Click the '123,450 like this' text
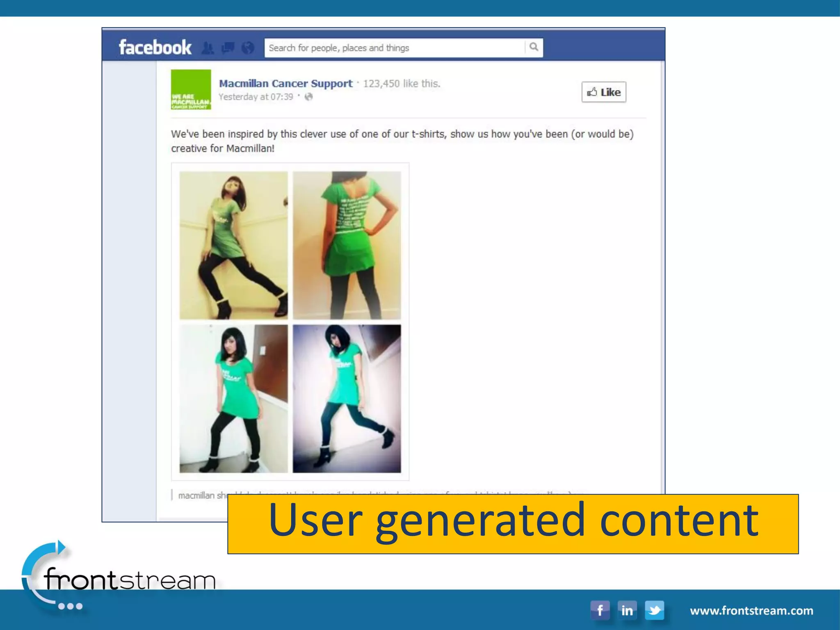The height and width of the screenshot is (630, 840). pyautogui.click(x=402, y=84)
